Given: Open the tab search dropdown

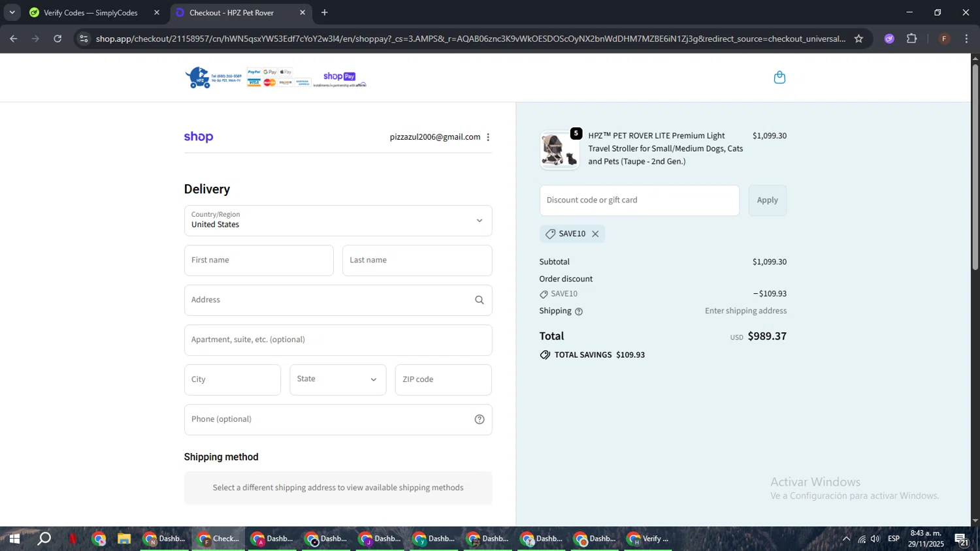Looking at the screenshot, I should [x=12, y=12].
